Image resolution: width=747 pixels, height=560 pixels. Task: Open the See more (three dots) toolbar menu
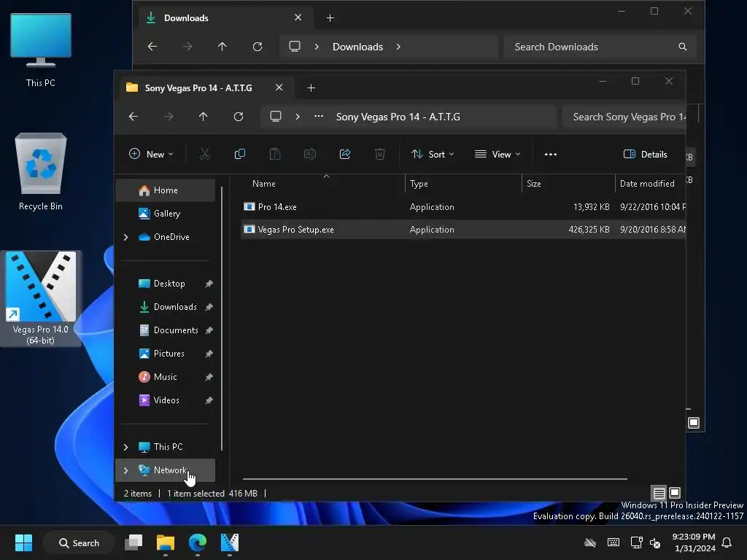click(551, 155)
